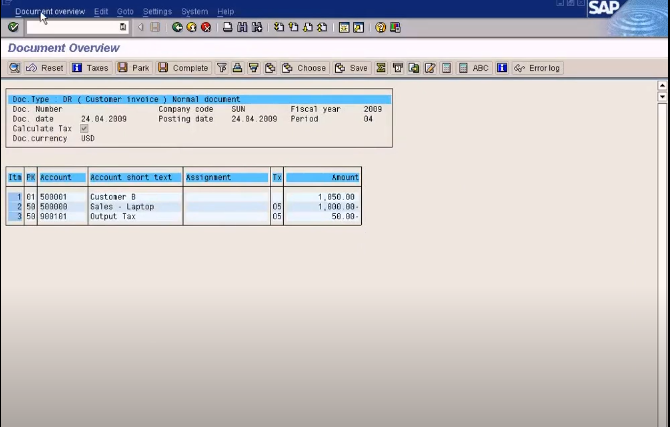Go to Last Page icon
670x427 pixels.
(322, 27)
